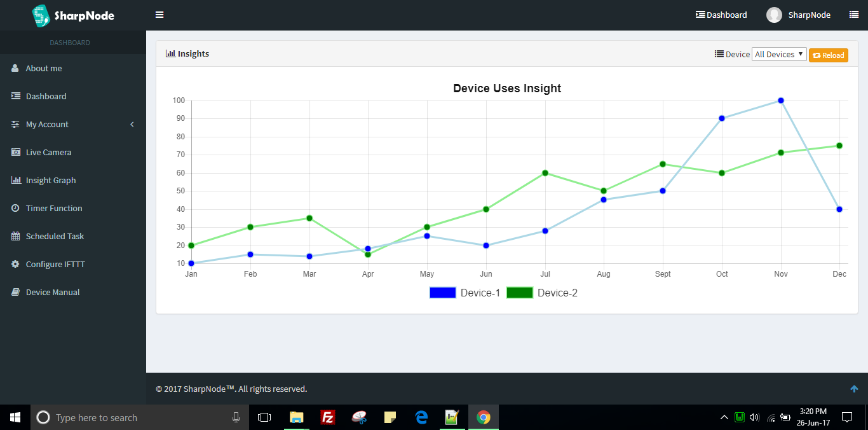Go to Dashboard in sidebar
The width and height of the screenshot is (868, 430).
coord(46,96)
